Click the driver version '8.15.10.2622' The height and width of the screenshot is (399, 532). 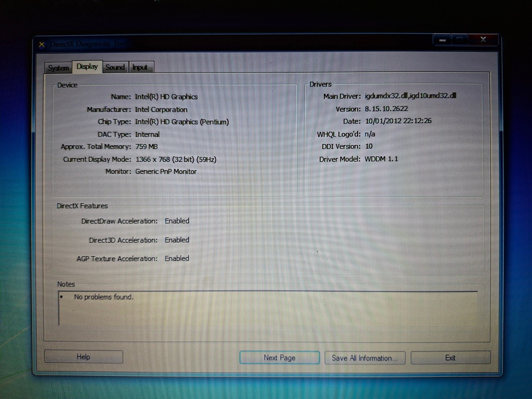click(x=386, y=109)
